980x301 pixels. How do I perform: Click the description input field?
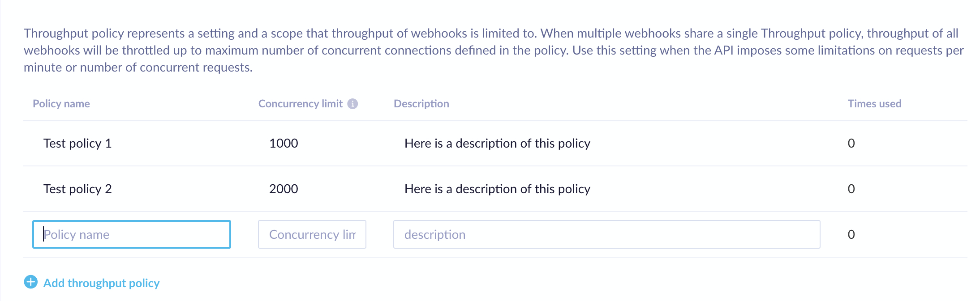pos(606,234)
